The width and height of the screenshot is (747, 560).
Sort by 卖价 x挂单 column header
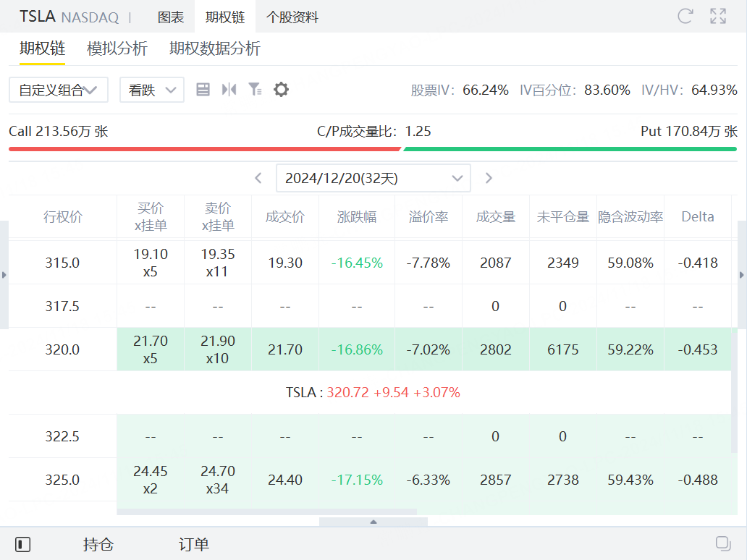(218, 216)
